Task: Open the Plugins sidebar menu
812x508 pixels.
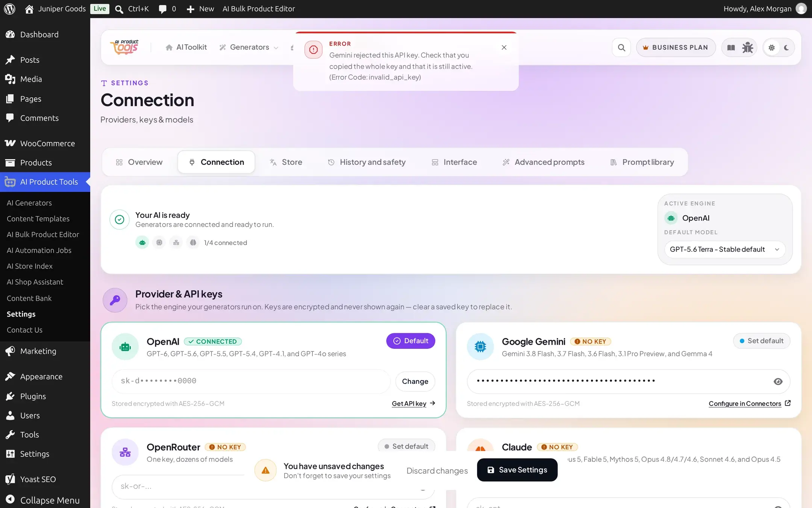Action: [x=45, y=396]
